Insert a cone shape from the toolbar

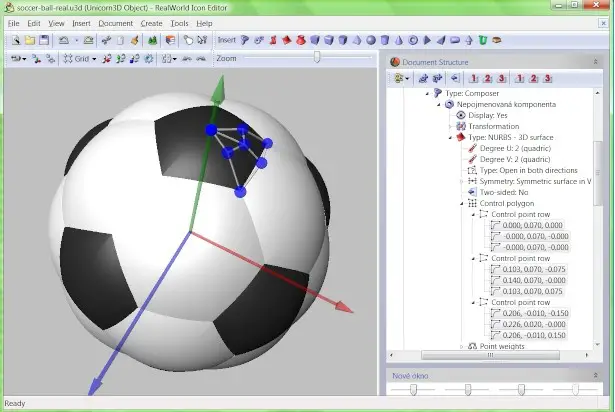click(398, 40)
